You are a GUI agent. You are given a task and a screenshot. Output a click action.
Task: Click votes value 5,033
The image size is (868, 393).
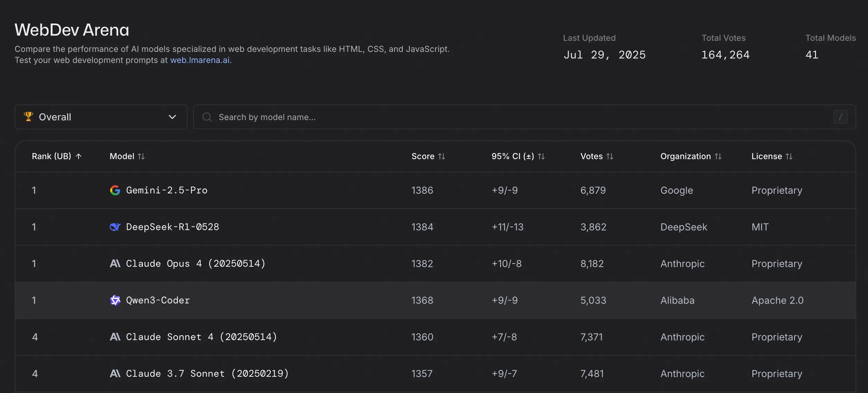point(594,300)
